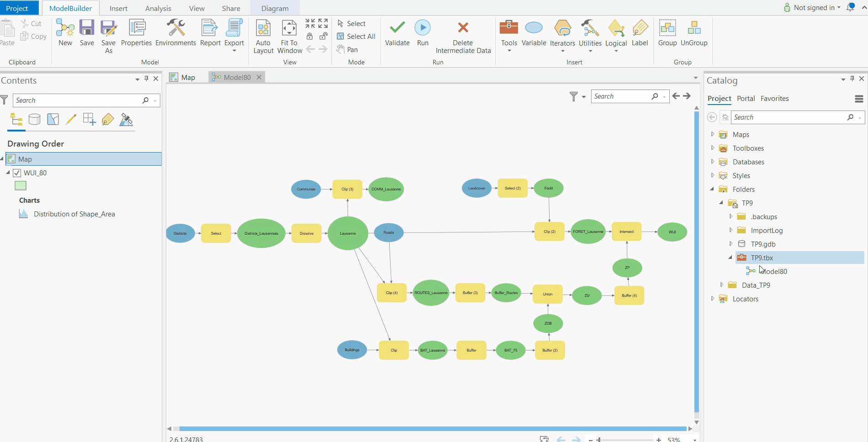The height and width of the screenshot is (442, 868).
Task: Click the WUI_80 green symbol swatch
Action: coord(21,186)
